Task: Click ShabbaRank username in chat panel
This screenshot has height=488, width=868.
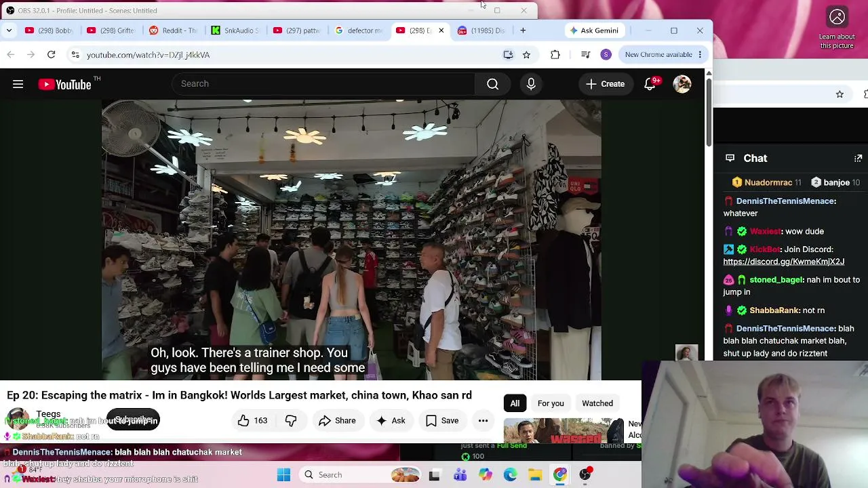Action: pos(774,310)
